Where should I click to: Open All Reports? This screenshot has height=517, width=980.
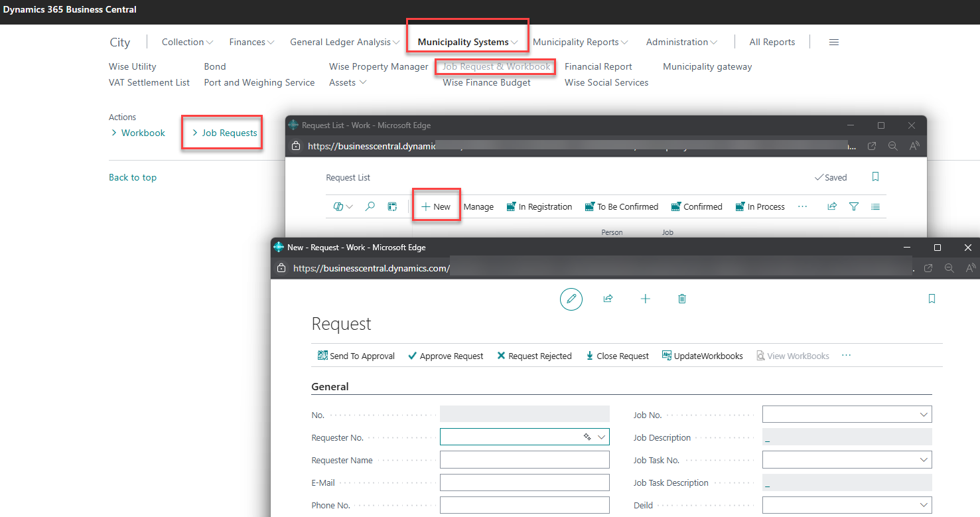[772, 42]
